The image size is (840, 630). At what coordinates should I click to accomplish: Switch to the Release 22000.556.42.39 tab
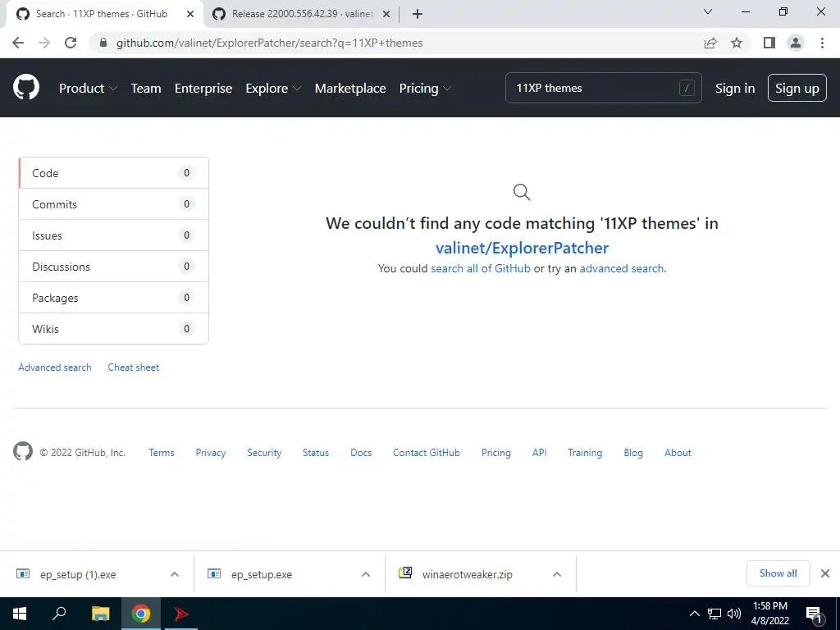[302, 14]
